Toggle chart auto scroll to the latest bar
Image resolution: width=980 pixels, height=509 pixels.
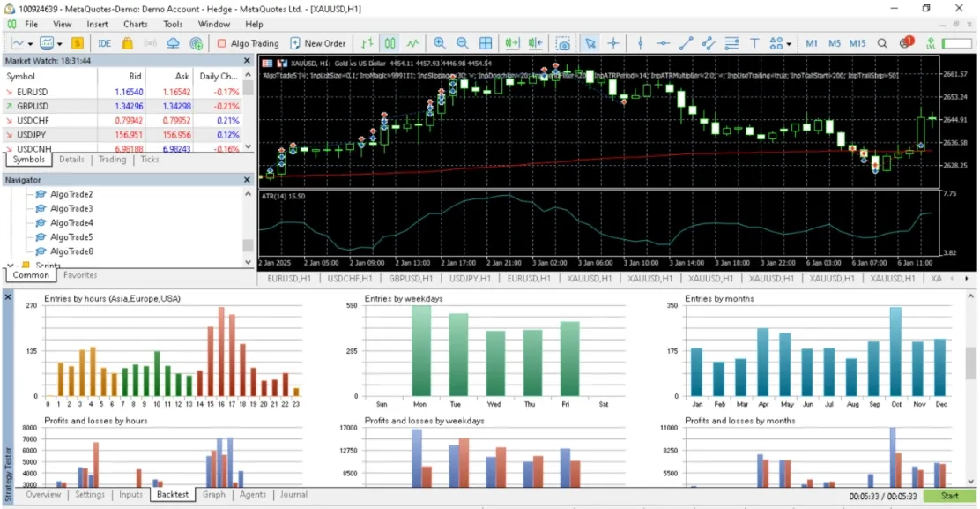pyautogui.click(x=512, y=43)
